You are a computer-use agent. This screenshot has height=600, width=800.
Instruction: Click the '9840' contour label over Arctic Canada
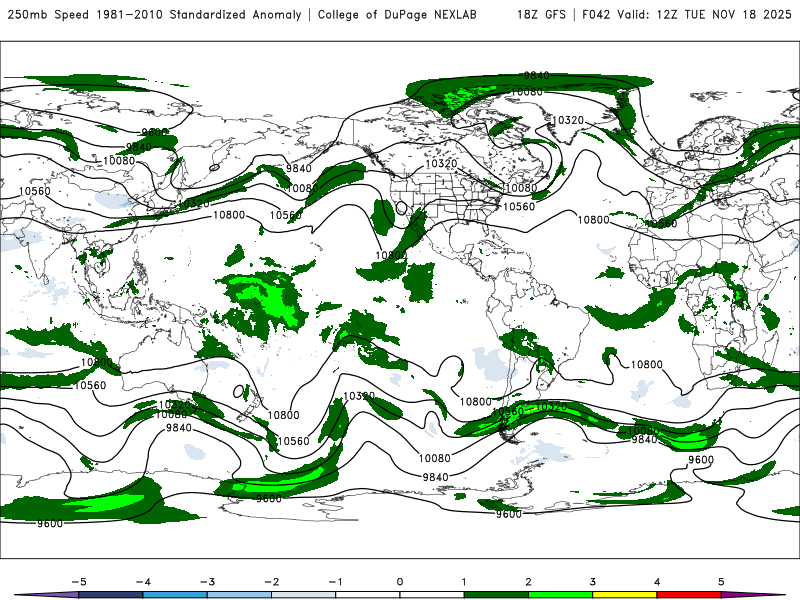(537, 76)
